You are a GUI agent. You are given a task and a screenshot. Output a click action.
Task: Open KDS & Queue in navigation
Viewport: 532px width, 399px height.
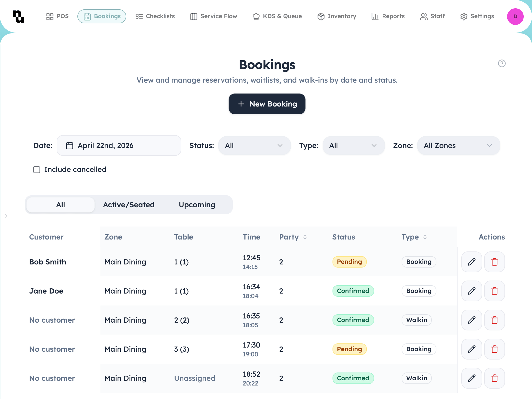pyautogui.click(x=277, y=16)
